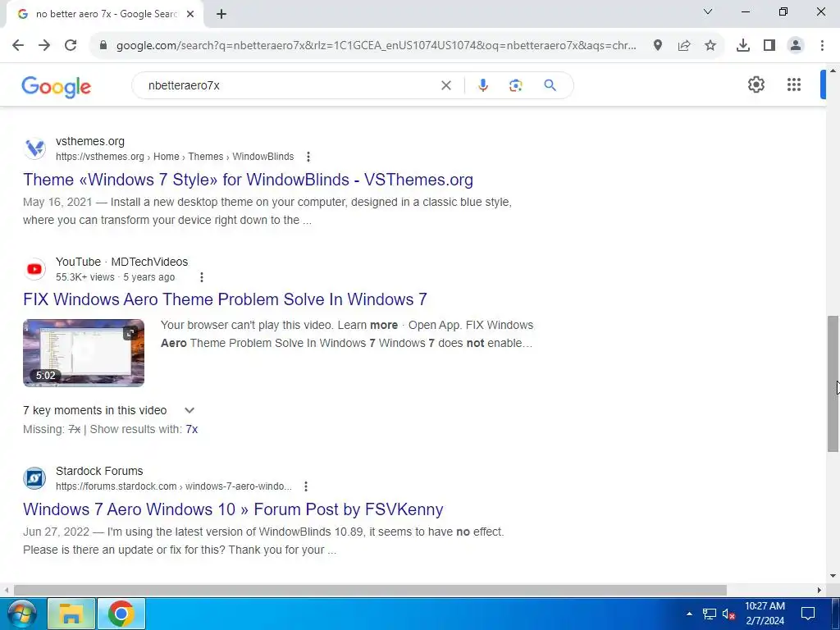
Task: Open location permission icon in address bar
Action: (x=658, y=46)
